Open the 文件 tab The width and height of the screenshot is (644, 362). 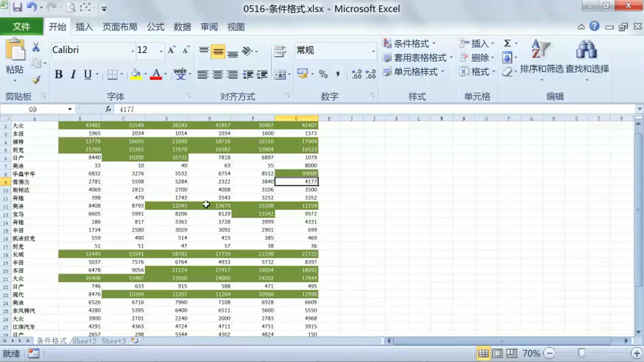click(x=21, y=26)
